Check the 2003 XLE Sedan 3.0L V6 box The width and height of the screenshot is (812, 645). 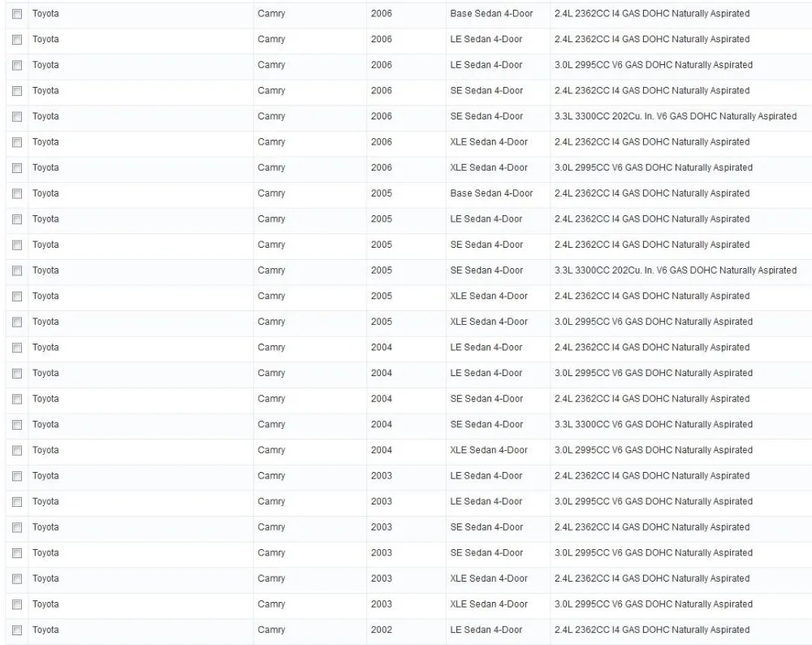coord(17,604)
